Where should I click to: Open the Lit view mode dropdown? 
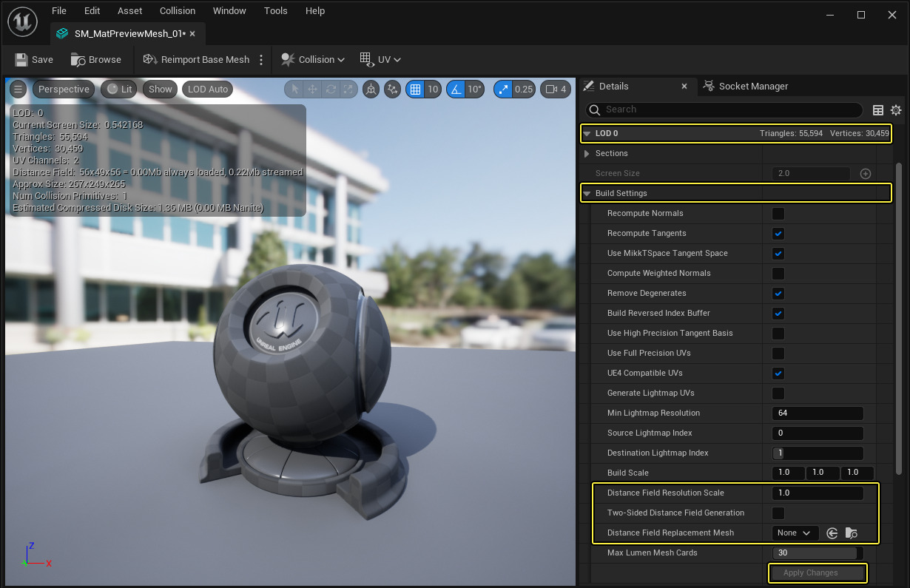pos(119,89)
